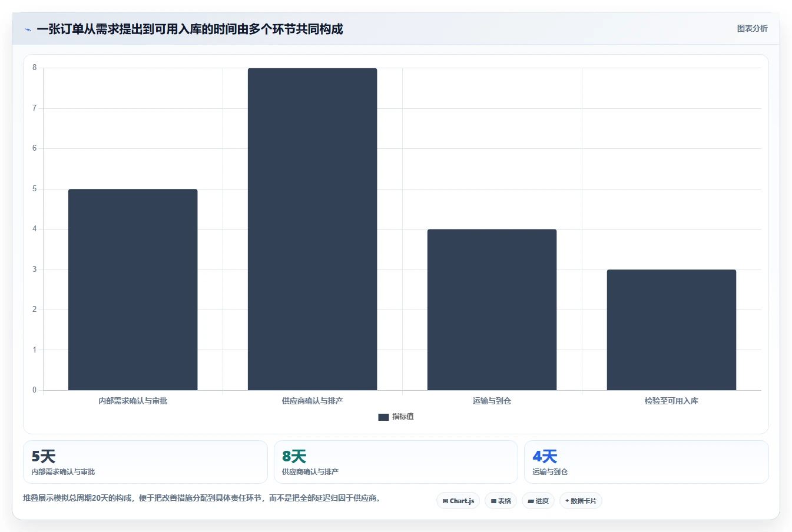This screenshot has width=792, height=532.
Task: Open the 8天 data card
Action: pos(396,462)
